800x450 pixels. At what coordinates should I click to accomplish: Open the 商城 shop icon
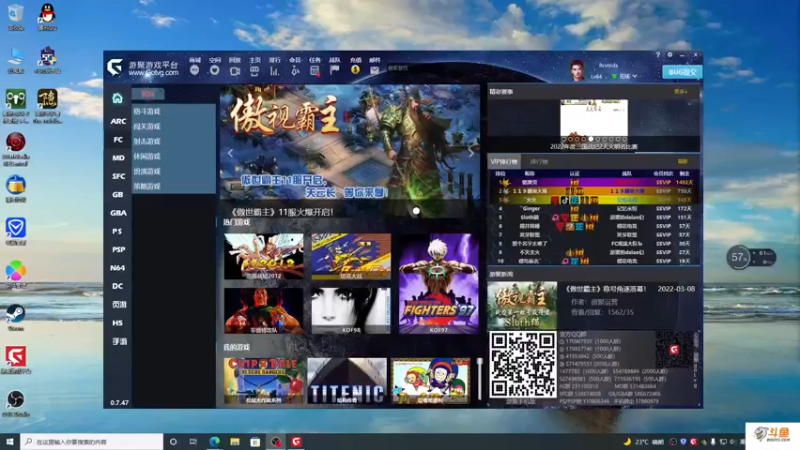(194, 70)
